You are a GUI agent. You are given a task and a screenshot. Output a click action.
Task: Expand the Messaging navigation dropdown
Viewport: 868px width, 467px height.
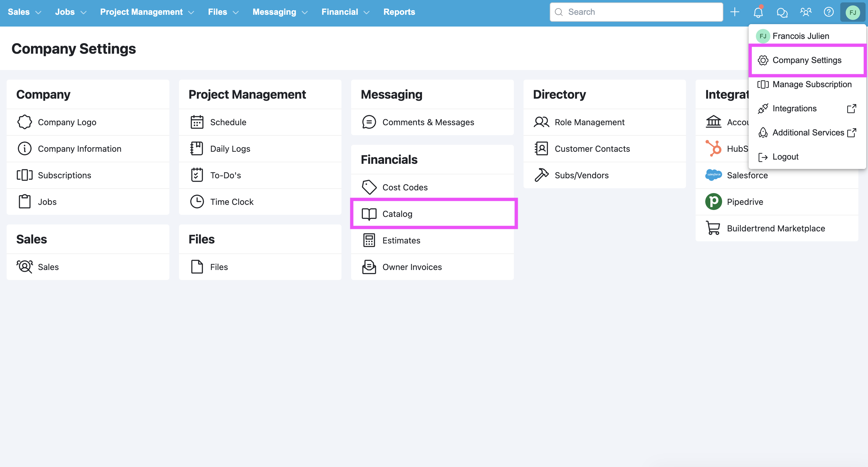[x=280, y=12]
